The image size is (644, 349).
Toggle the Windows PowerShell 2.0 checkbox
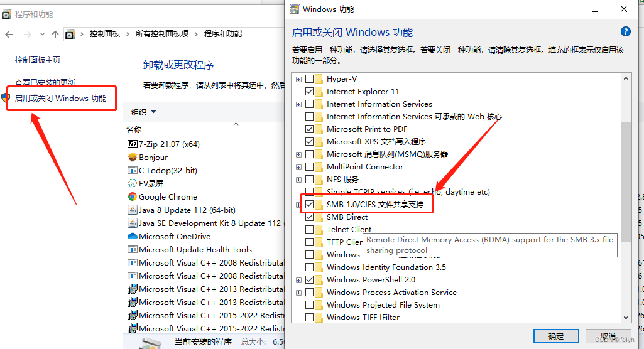(x=310, y=280)
